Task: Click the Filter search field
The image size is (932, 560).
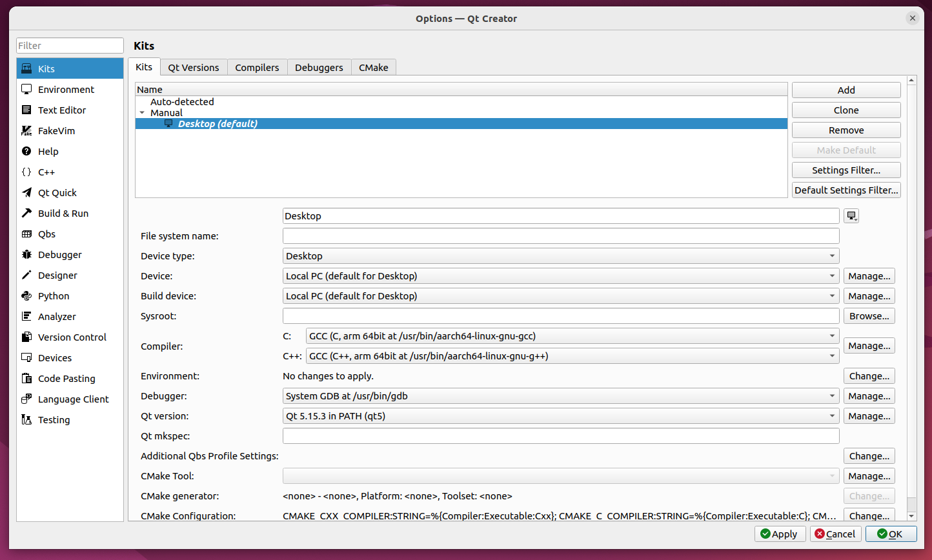Action: point(70,46)
